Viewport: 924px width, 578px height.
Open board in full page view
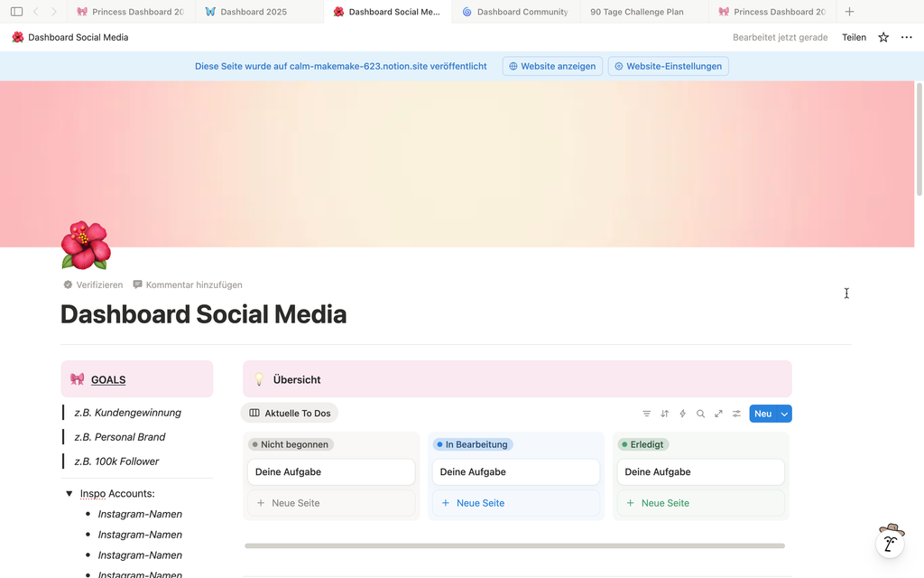718,414
